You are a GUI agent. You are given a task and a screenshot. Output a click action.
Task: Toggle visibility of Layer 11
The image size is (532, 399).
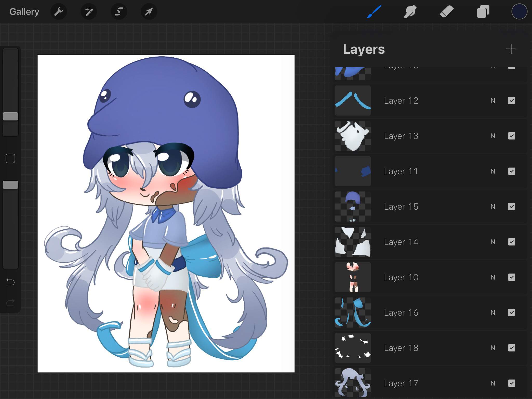point(511,171)
